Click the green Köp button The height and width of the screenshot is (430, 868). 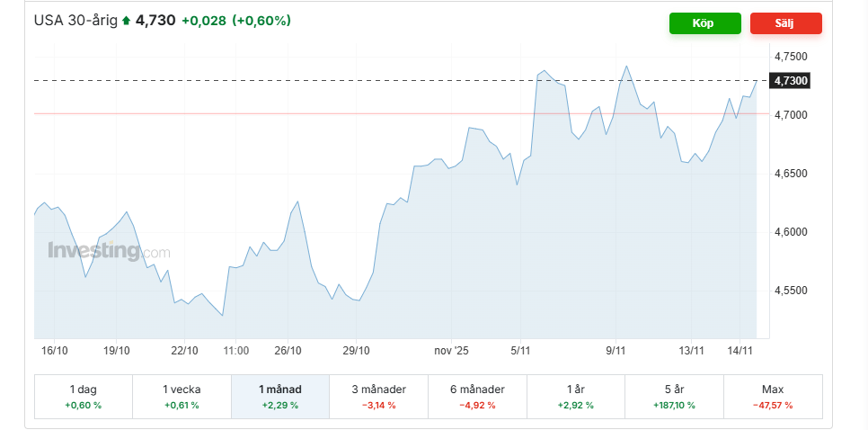(x=704, y=23)
